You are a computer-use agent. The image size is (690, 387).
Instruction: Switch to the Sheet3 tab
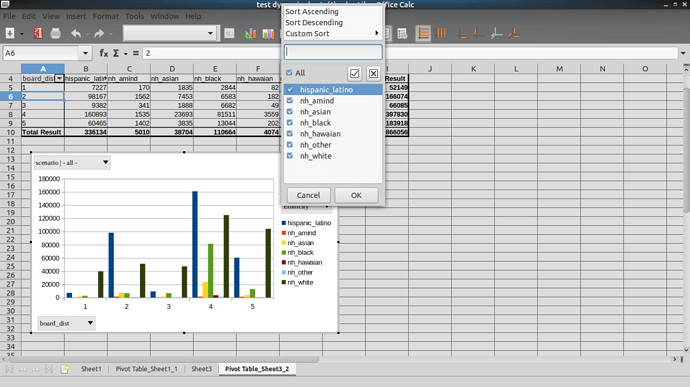click(x=201, y=369)
